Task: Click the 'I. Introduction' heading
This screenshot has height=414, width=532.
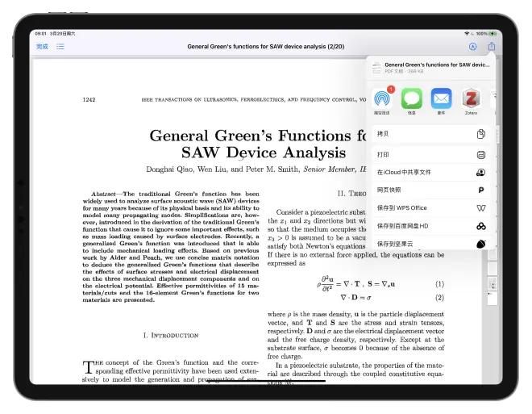Action: point(171,336)
